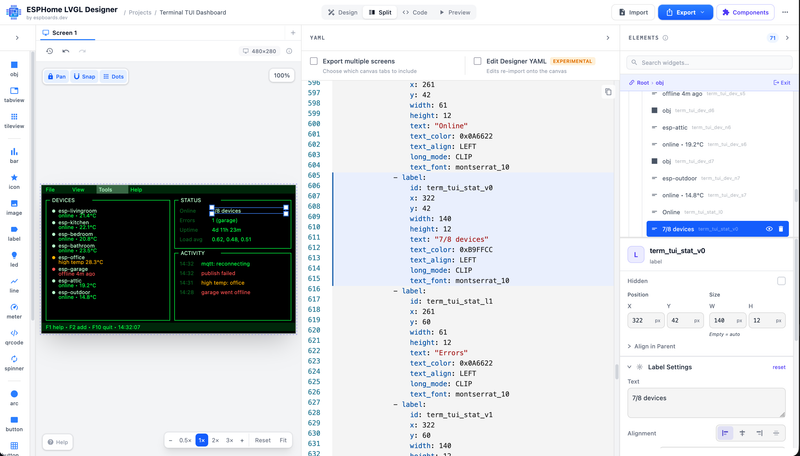Set label alignment to right

[x=759, y=433]
